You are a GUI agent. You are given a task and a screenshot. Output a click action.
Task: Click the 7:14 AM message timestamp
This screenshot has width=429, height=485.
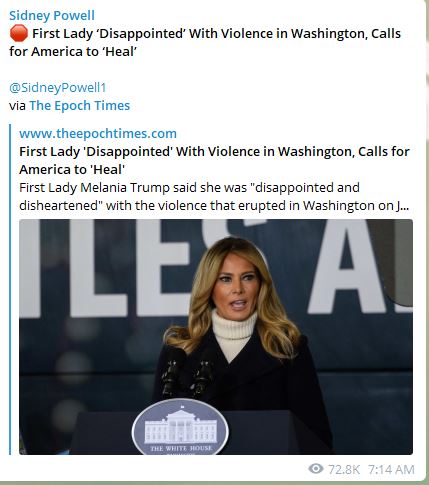click(391, 469)
